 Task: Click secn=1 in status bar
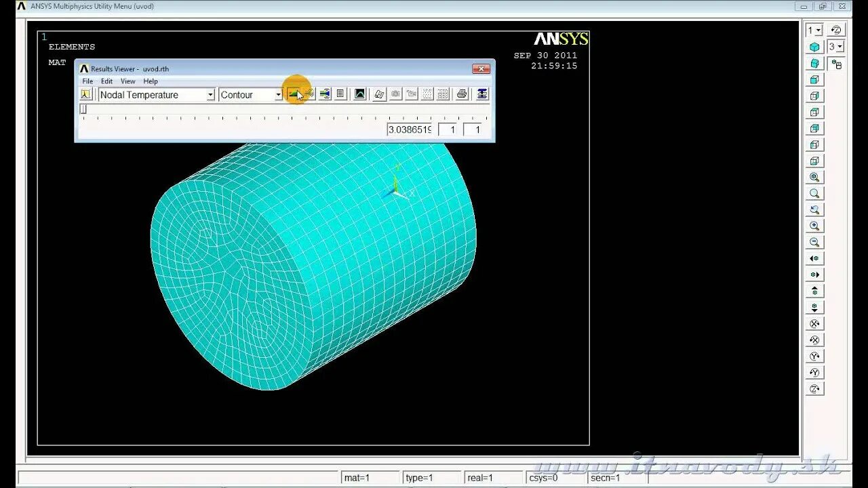(617, 478)
